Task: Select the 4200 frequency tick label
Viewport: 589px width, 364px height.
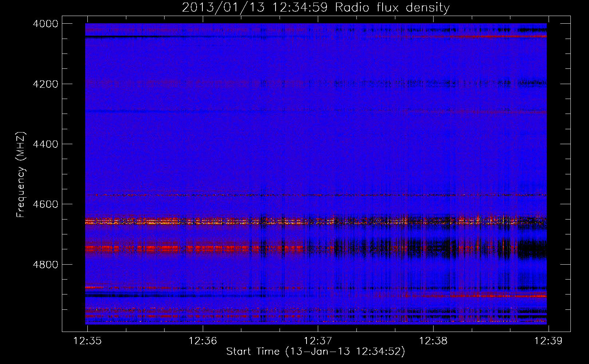Action: 46,84
